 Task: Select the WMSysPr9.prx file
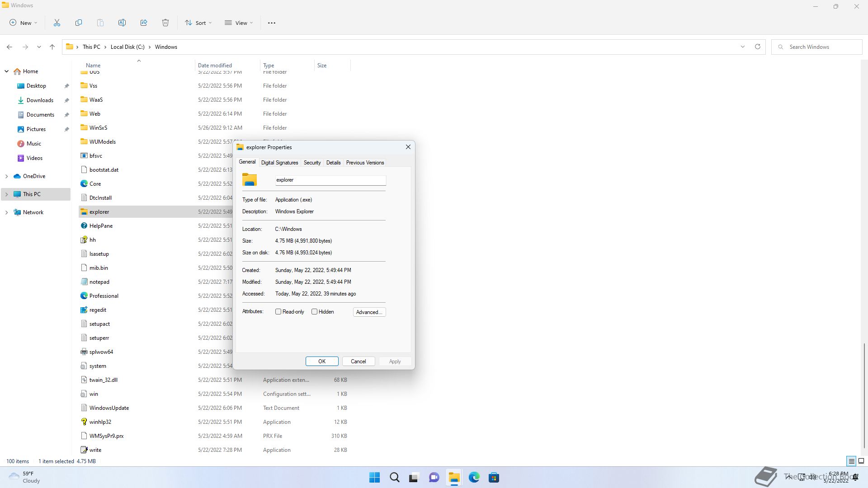pyautogui.click(x=214, y=436)
